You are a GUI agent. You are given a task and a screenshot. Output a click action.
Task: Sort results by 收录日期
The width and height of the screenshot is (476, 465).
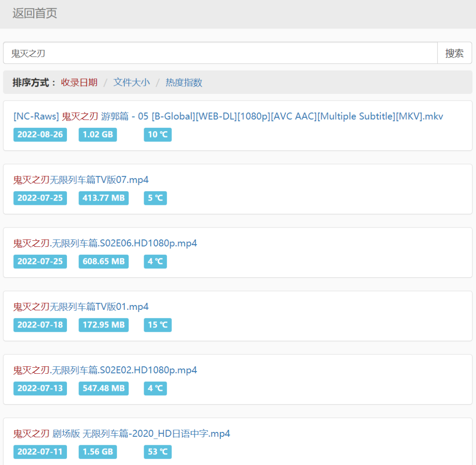79,82
